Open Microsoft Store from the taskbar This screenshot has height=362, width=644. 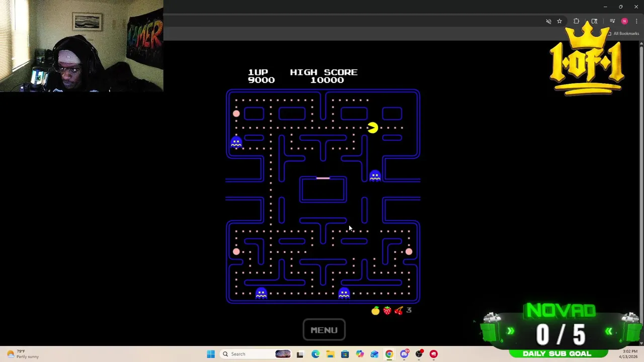(x=345, y=354)
